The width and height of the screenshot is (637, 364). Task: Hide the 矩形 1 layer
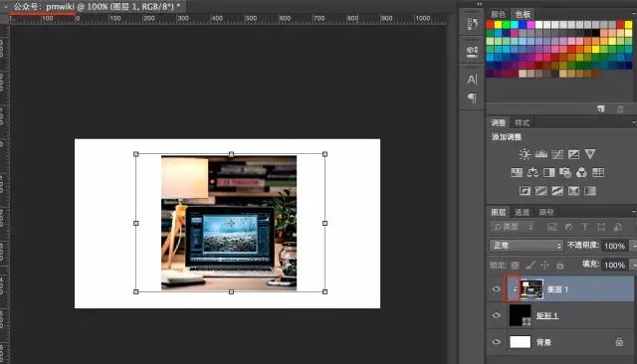pyautogui.click(x=496, y=315)
